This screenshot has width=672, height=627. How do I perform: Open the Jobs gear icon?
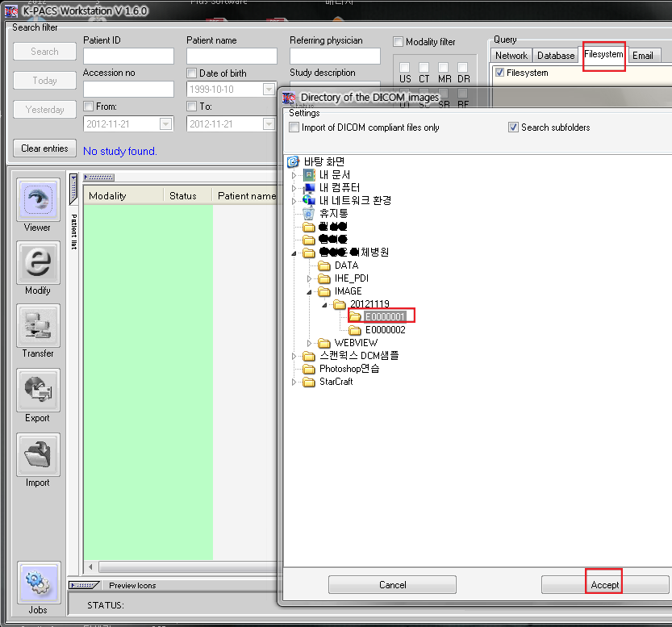click(x=38, y=583)
